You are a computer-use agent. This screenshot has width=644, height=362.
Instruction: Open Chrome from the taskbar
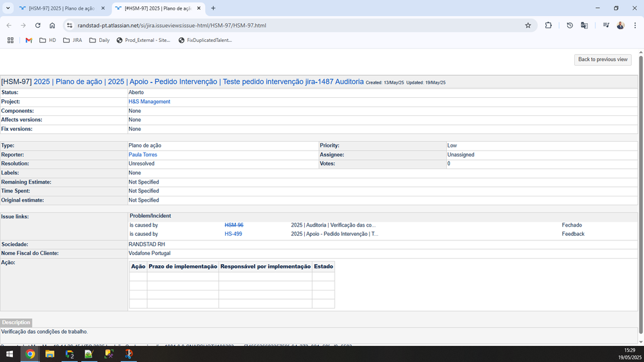coord(30,354)
